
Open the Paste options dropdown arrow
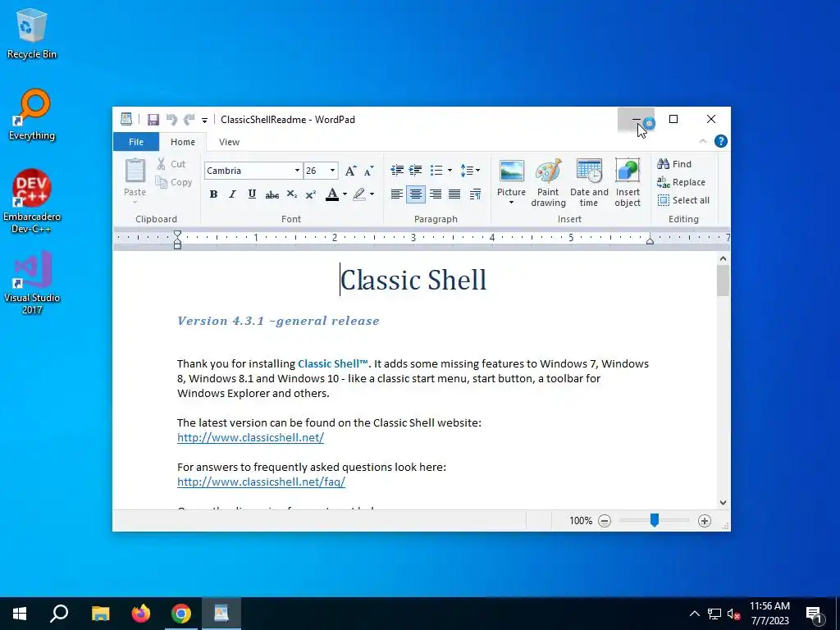coord(135,202)
